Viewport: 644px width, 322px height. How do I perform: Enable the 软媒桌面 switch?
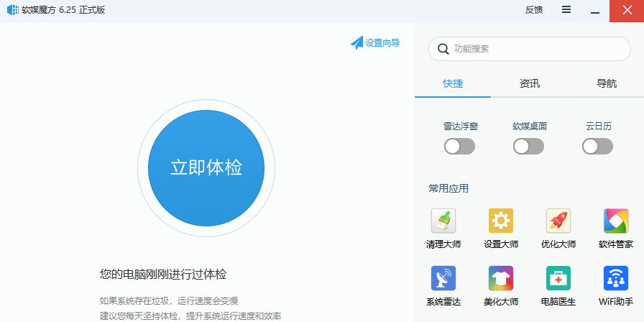click(x=528, y=147)
